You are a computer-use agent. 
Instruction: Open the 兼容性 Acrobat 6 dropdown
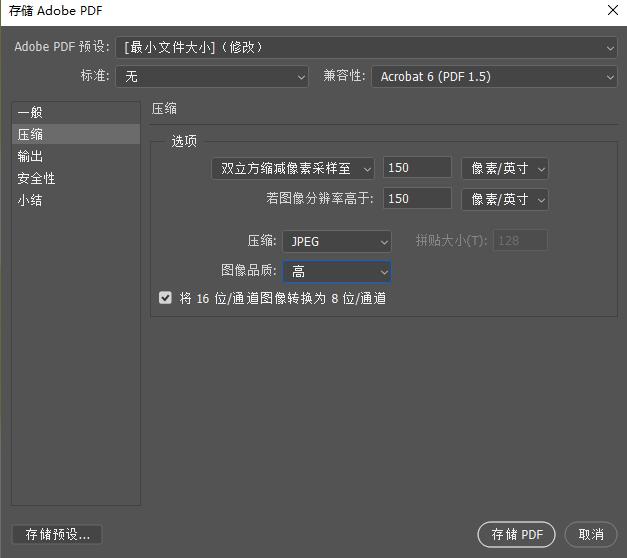[494, 76]
